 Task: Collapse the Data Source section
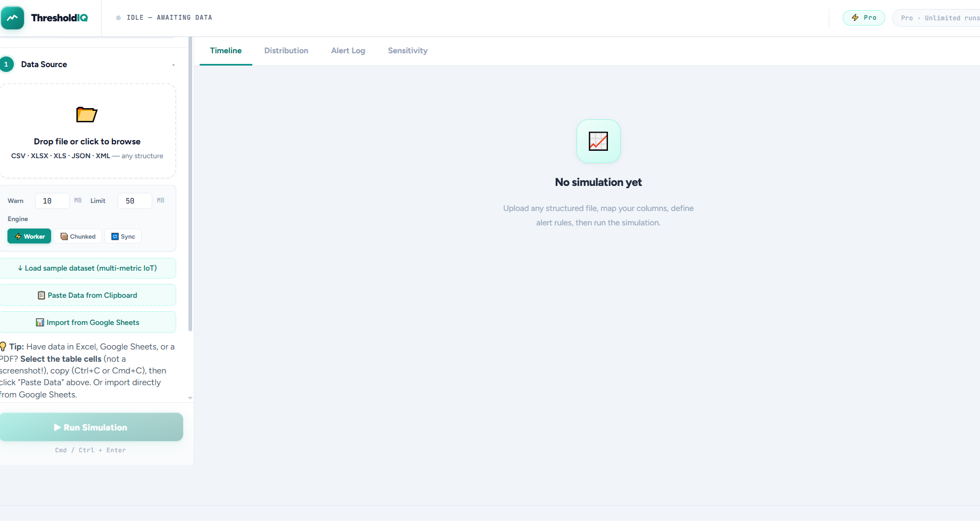(x=173, y=64)
